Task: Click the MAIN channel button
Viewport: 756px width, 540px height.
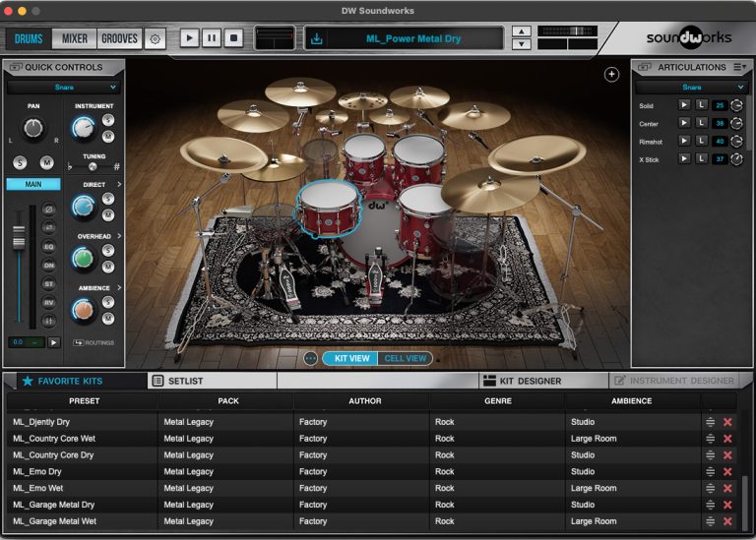Action: point(33,185)
